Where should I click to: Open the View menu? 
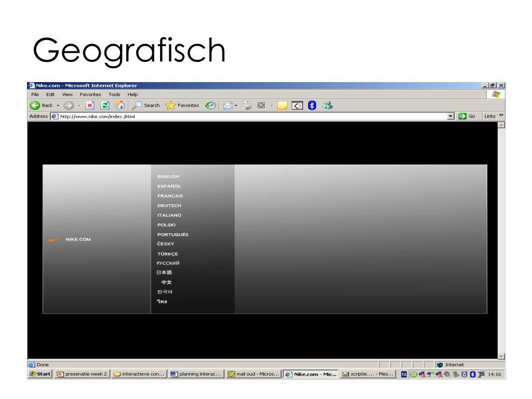click(67, 95)
